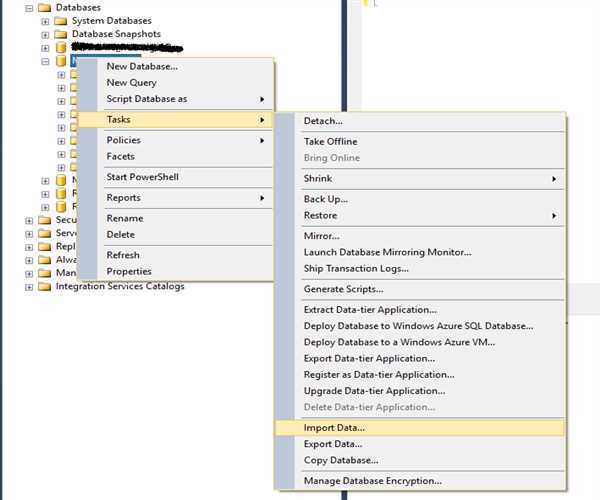
Task: Expand the System Databases node
Action: click(45, 21)
